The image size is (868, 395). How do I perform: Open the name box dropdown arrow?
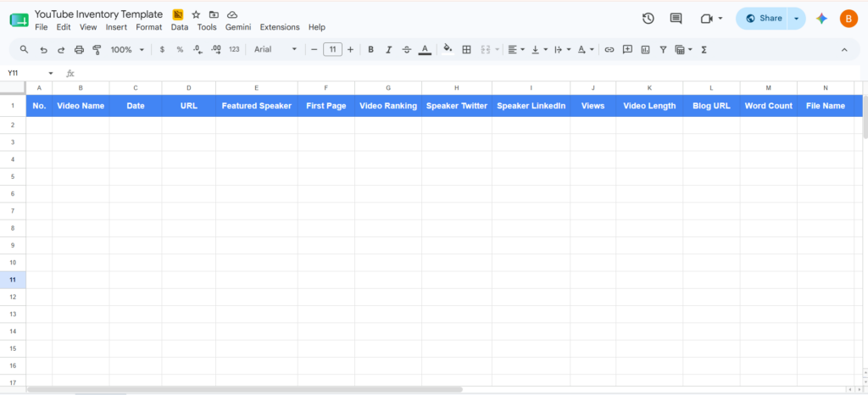tap(51, 74)
